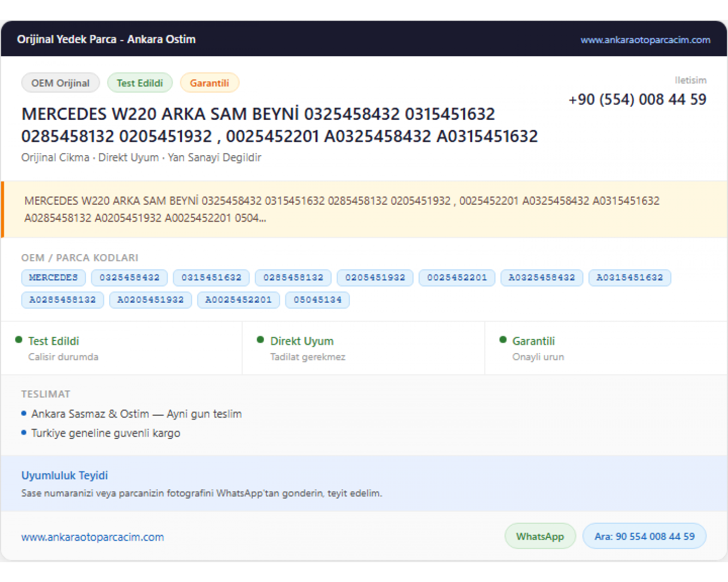Viewport: 728px width, 582px height.
Task: Select part code chip 0315451632
Action: click(x=211, y=277)
